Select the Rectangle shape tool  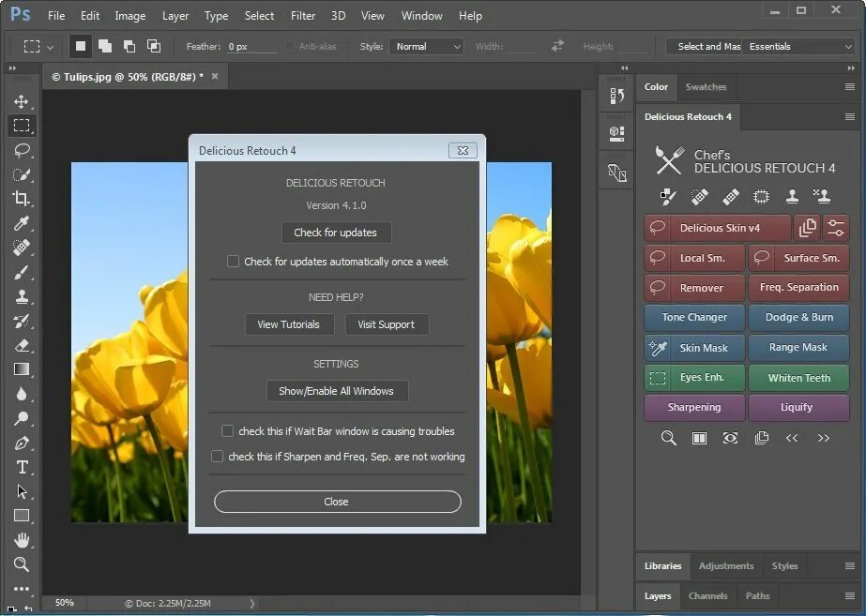click(x=22, y=516)
